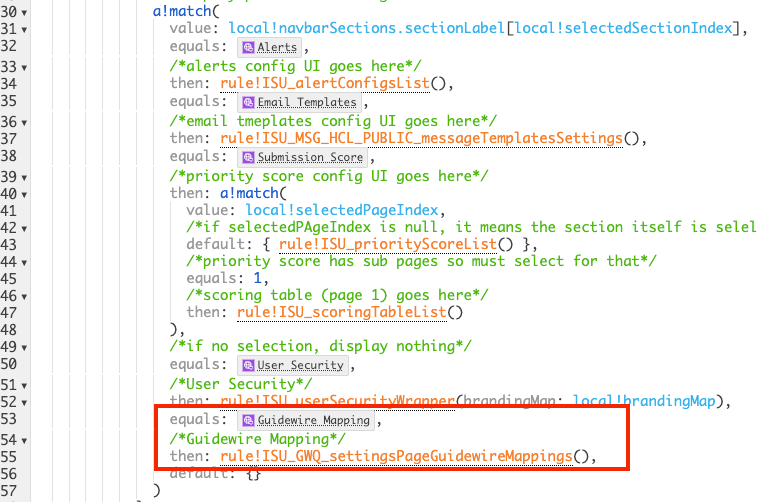Click the alerts config UI comment
This screenshot has height=502, width=757.
click(x=295, y=66)
